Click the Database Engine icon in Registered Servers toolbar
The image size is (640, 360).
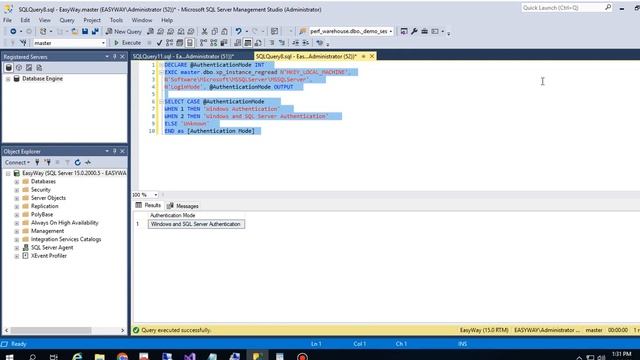[x=9, y=68]
